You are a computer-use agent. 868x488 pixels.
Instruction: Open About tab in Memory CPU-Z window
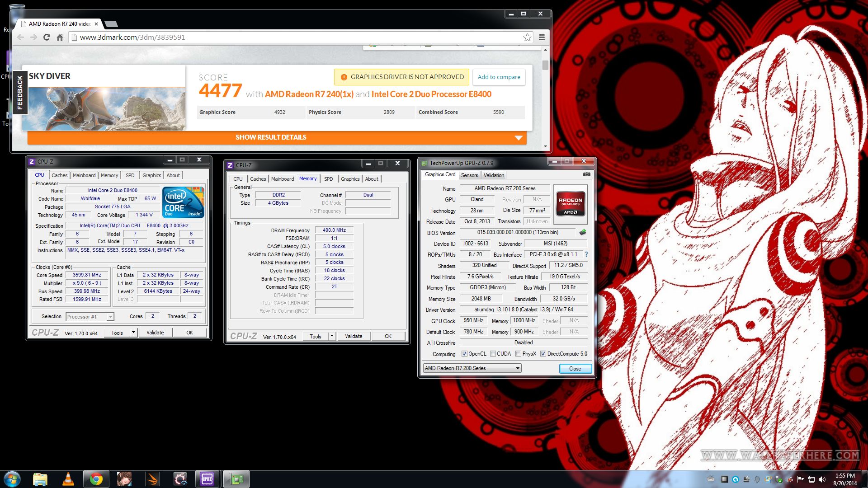372,179
